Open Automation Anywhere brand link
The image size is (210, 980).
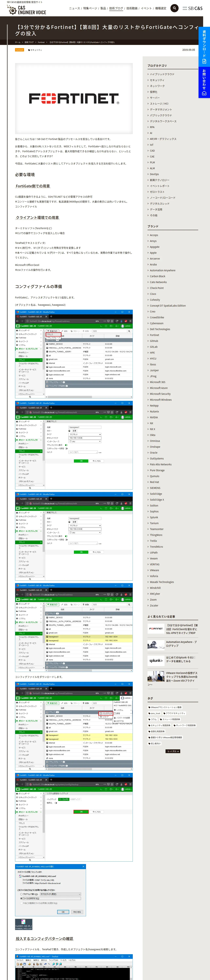163,270
